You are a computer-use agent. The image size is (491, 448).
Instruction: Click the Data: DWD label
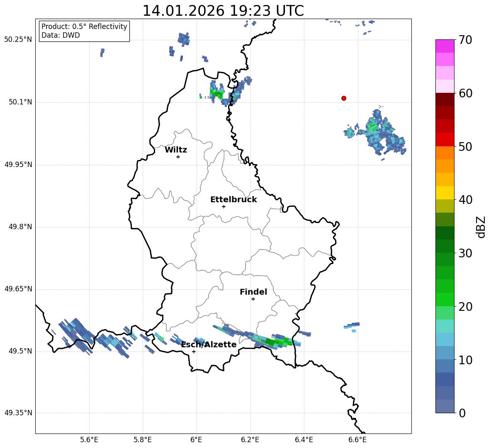(x=61, y=36)
